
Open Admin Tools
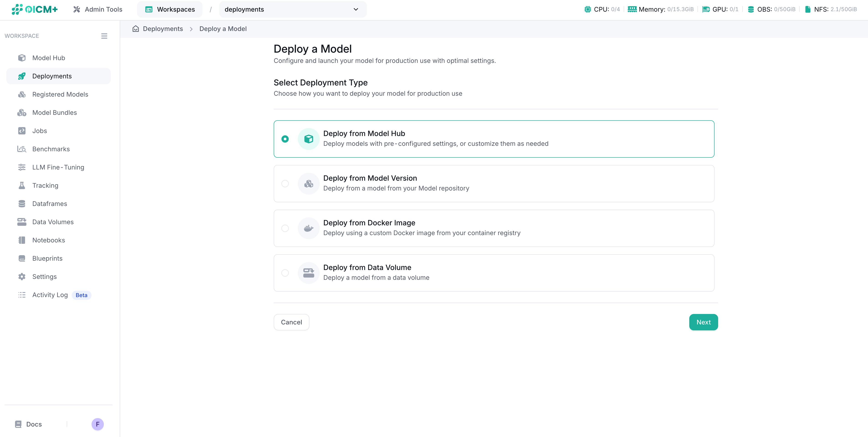click(97, 9)
